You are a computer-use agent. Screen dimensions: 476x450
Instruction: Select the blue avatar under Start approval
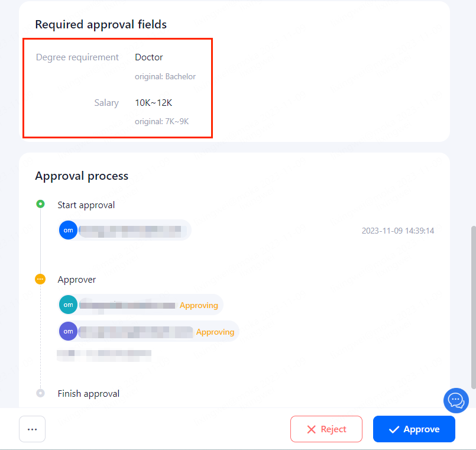pos(69,230)
